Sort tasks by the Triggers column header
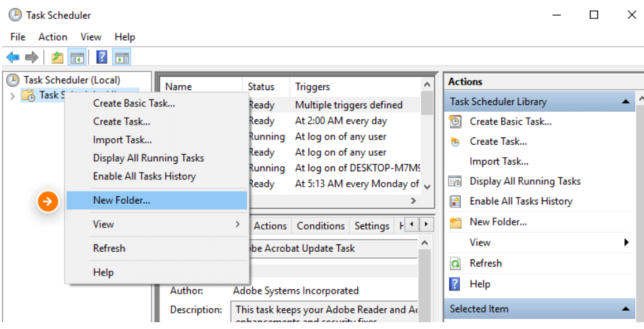 (313, 87)
